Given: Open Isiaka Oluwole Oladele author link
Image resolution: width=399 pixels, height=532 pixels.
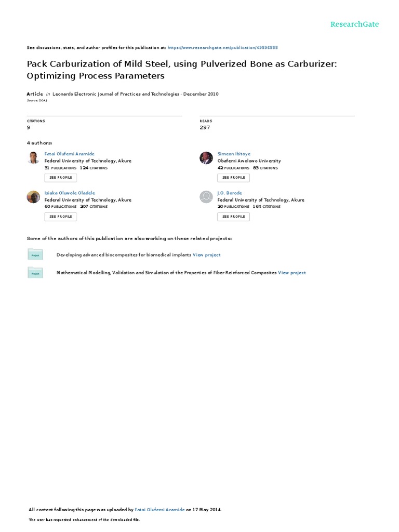Looking at the screenshot, I should click(70, 193).
